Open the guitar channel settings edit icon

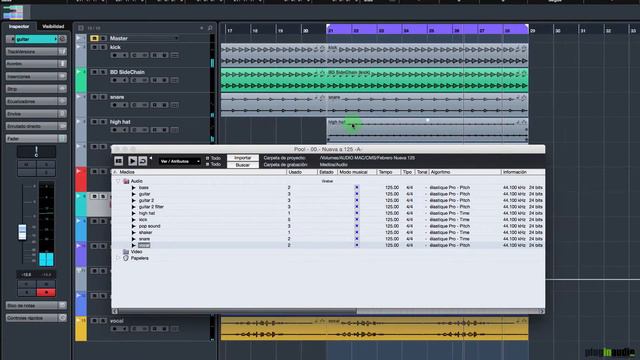pos(62,39)
